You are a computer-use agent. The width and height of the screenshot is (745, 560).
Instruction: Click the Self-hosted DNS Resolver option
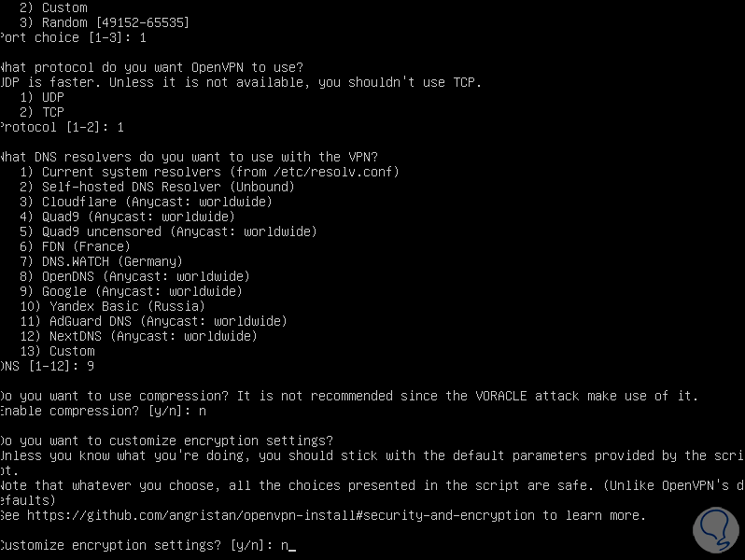click(157, 187)
